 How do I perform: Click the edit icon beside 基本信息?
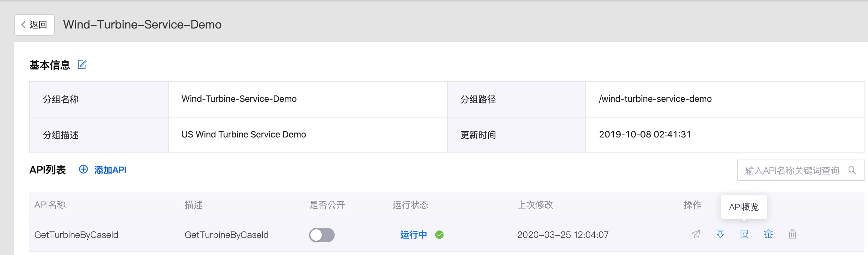82,64
